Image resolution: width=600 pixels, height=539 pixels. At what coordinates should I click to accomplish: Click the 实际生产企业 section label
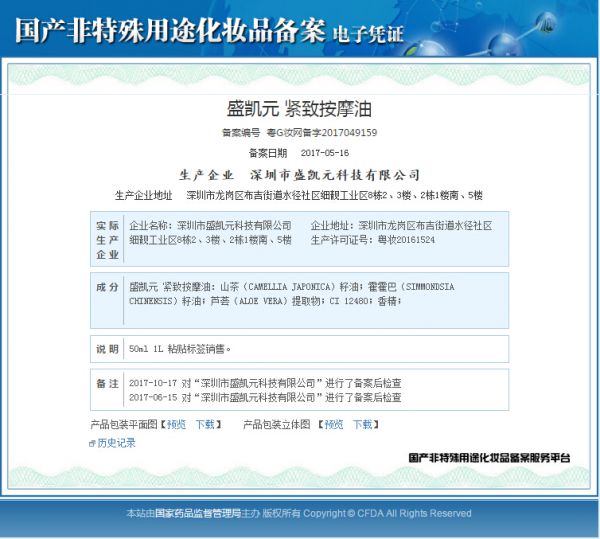click(108, 240)
